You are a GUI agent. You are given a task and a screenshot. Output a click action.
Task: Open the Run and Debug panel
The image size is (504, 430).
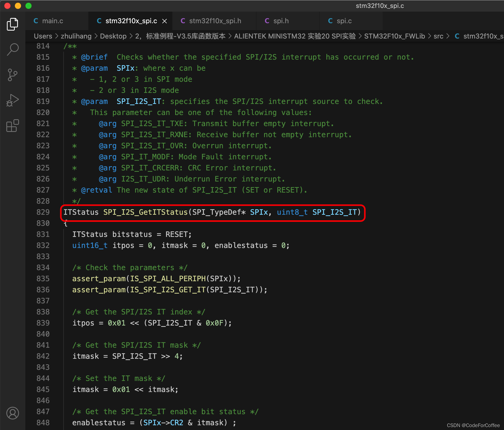[12, 100]
